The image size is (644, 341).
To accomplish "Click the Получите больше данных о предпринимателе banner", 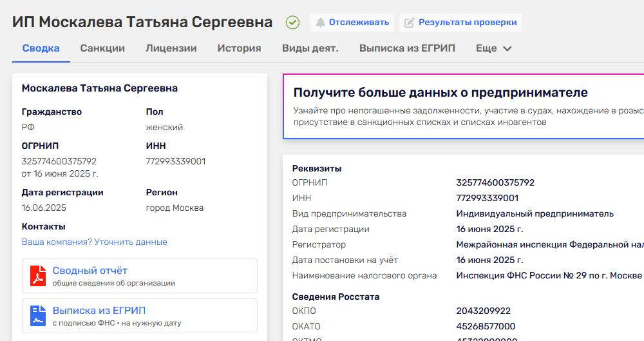I will [x=464, y=106].
